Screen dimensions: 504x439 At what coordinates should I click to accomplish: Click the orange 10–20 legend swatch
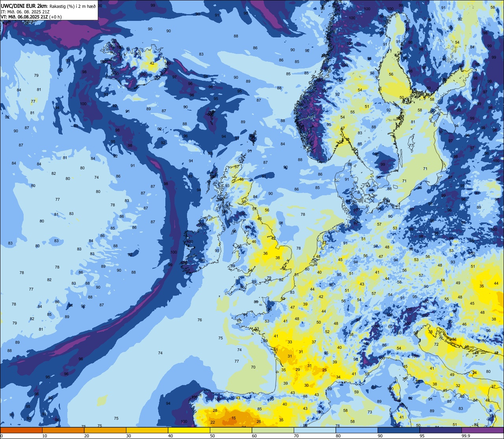63,430
